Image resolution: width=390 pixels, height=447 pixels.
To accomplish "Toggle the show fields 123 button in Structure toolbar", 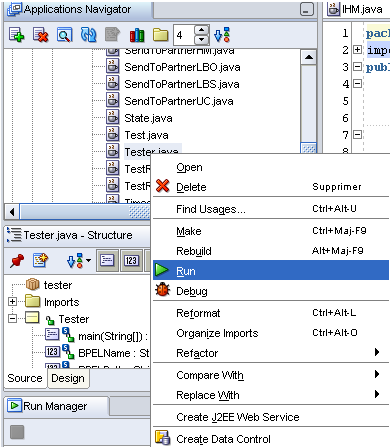I will coord(131,260).
